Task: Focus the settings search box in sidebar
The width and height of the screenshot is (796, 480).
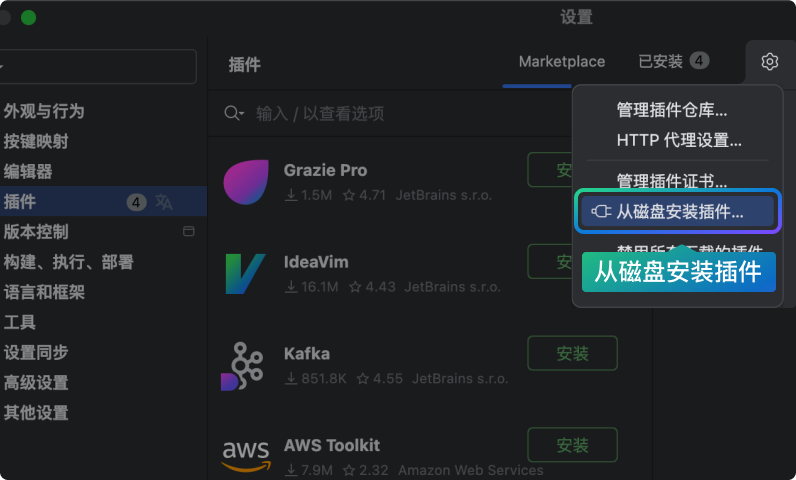Action: [x=98, y=66]
